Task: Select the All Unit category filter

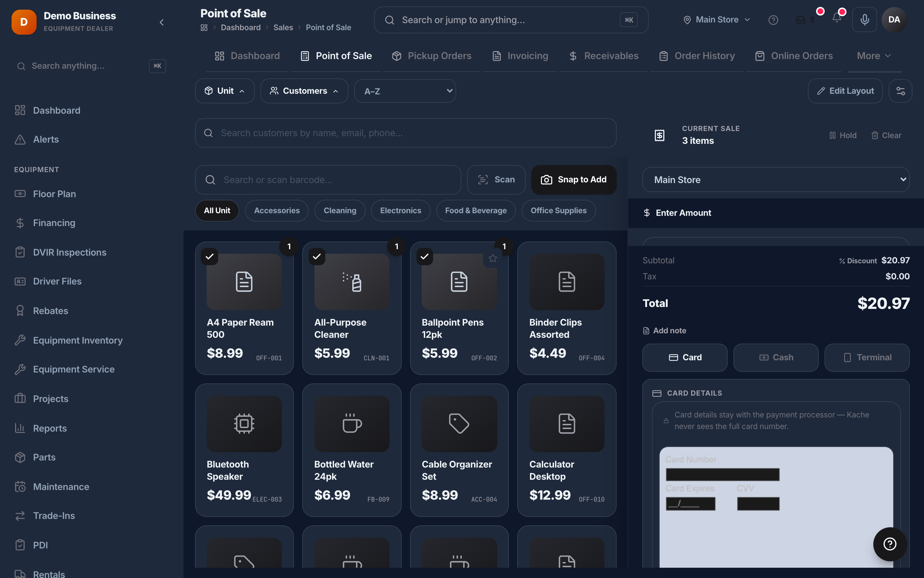Action: pos(217,211)
